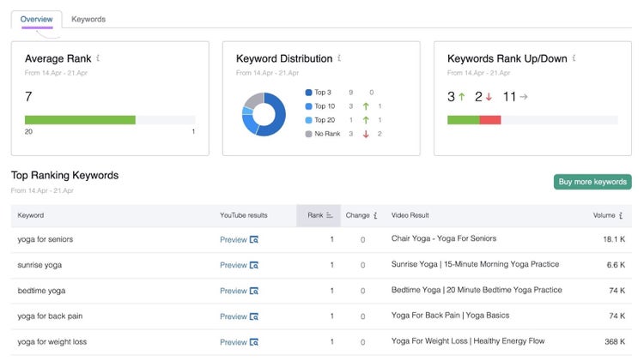The height and width of the screenshot is (361, 644).
Task: Click the Top Ranking Keywords heading
Action: (65, 175)
